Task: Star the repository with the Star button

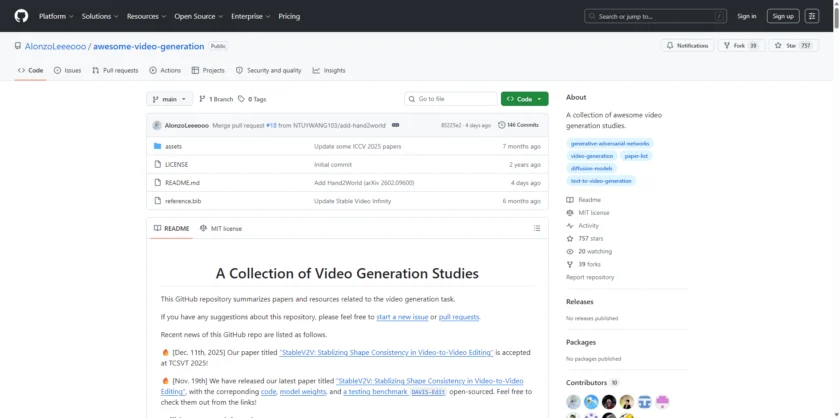Action: (x=794, y=46)
